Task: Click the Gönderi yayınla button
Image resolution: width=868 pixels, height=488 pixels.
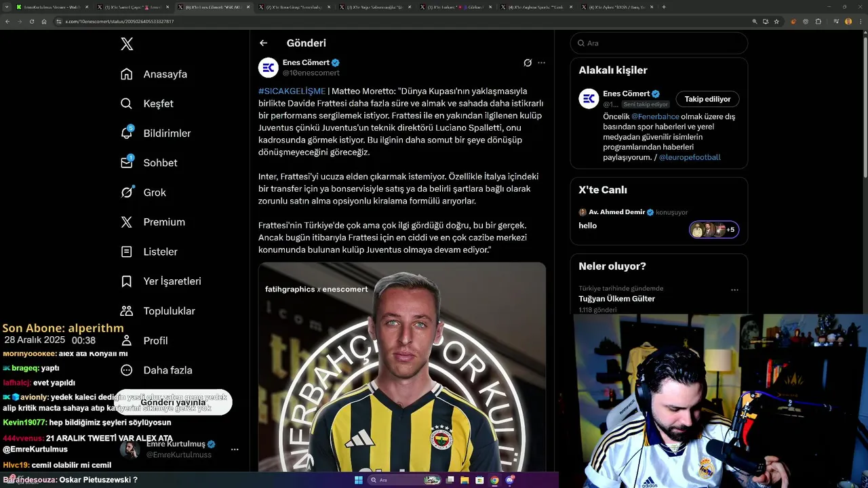Action: click(173, 403)
